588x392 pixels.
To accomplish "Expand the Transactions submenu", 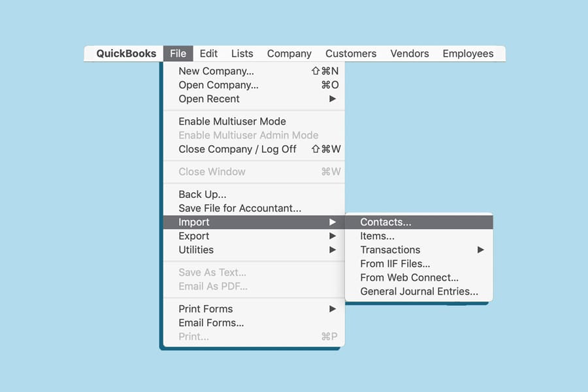I will pos(419,250).
